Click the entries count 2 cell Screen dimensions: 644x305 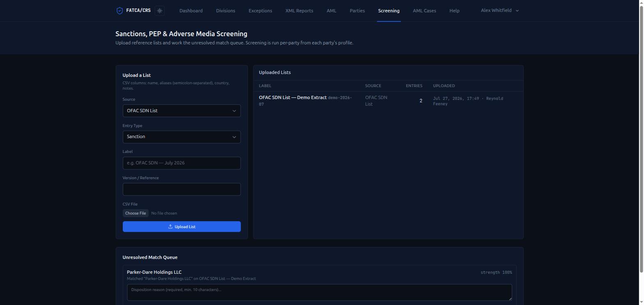[421, 101]
